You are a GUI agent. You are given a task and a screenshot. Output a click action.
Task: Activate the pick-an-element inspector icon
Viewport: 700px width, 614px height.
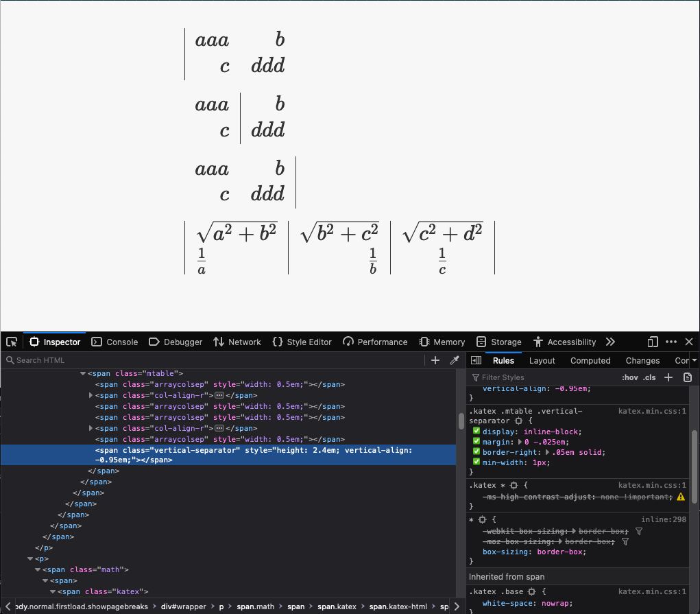[x=11, y=342]
